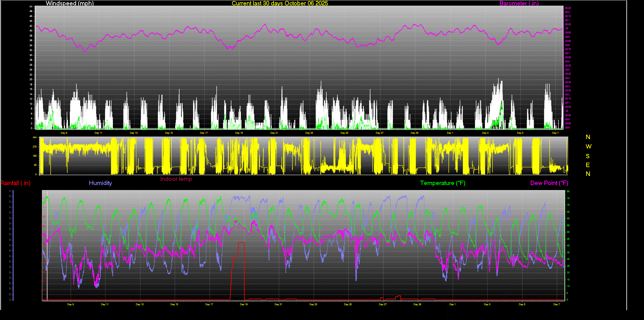Click Day 19 on the windspeed chart axis

239,133
